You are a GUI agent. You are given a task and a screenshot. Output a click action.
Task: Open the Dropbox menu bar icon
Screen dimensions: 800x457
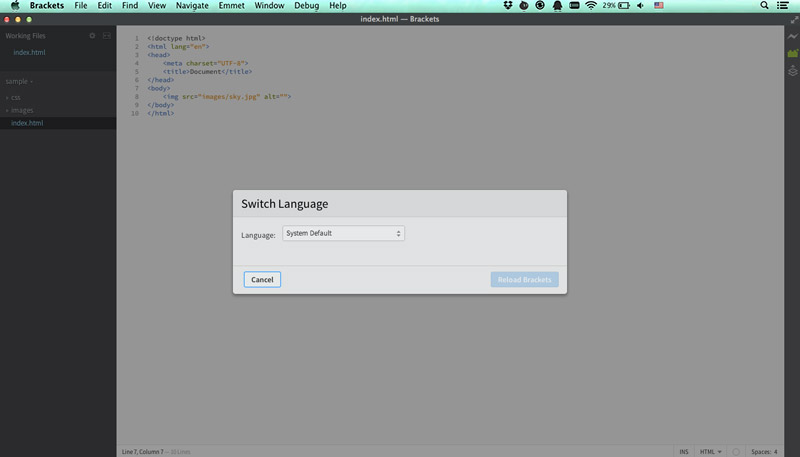pos(508,6)
